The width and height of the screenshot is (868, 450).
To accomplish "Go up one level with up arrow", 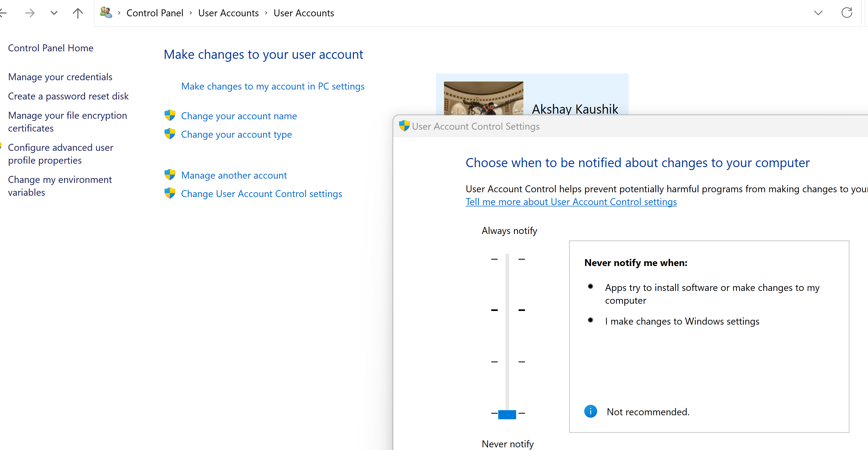I will 78,13.
